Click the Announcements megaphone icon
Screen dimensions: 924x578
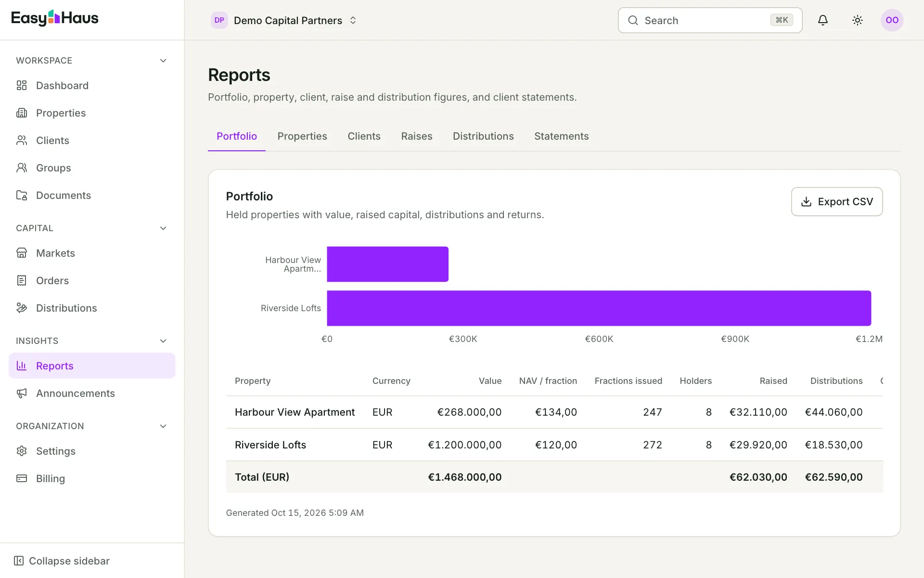coord(22,393)
